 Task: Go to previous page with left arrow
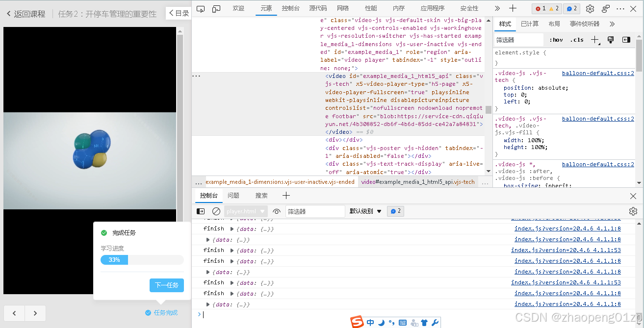tap(15, 313)
